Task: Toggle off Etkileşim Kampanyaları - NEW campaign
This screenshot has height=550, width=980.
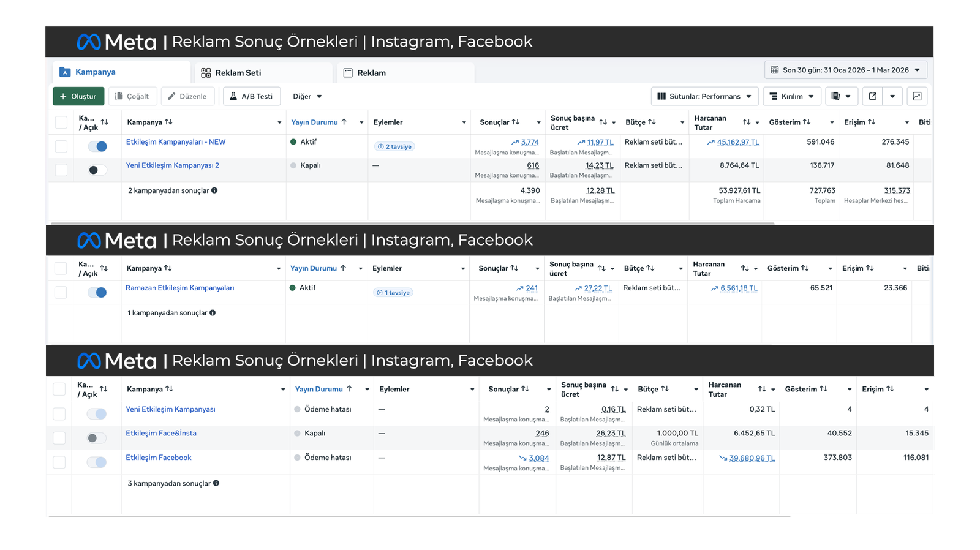Action: tap(97, 146)
